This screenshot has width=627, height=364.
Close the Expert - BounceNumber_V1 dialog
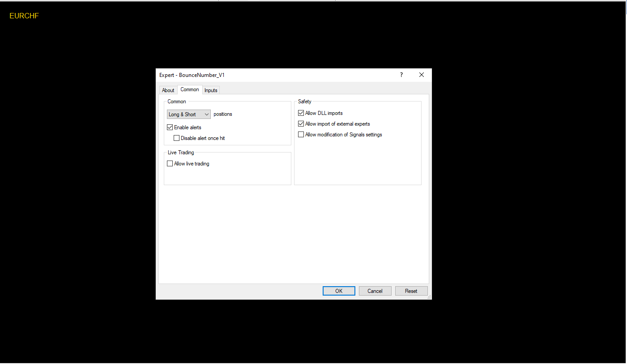coord(422,75)
